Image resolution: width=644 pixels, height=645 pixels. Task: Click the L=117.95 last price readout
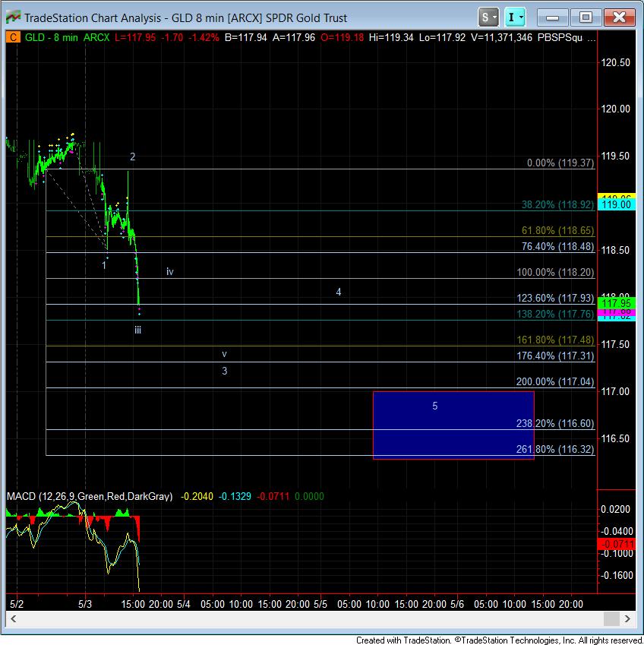click(x=135, y=38)
